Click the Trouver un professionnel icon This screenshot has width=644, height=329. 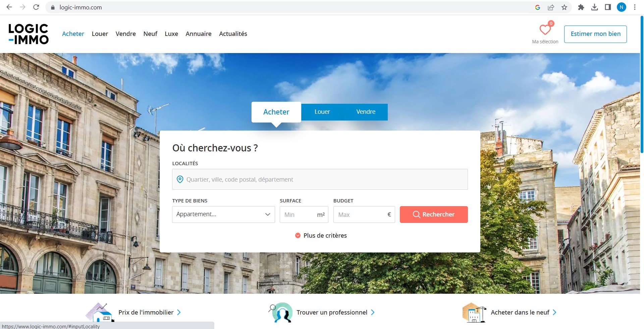pos(281,313)
